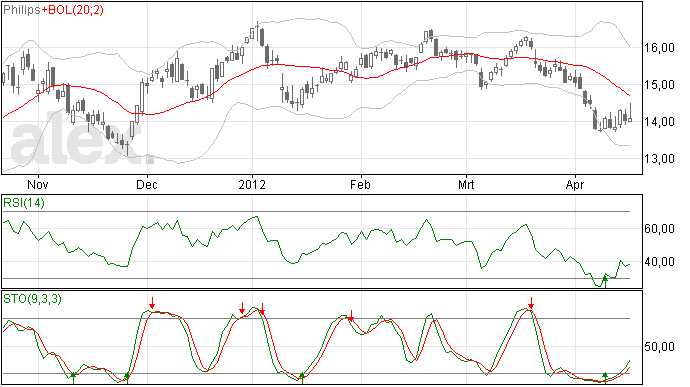
Task: Click the 15,00 price axis value
Action: pyautogui.click(x=659, y=85)
